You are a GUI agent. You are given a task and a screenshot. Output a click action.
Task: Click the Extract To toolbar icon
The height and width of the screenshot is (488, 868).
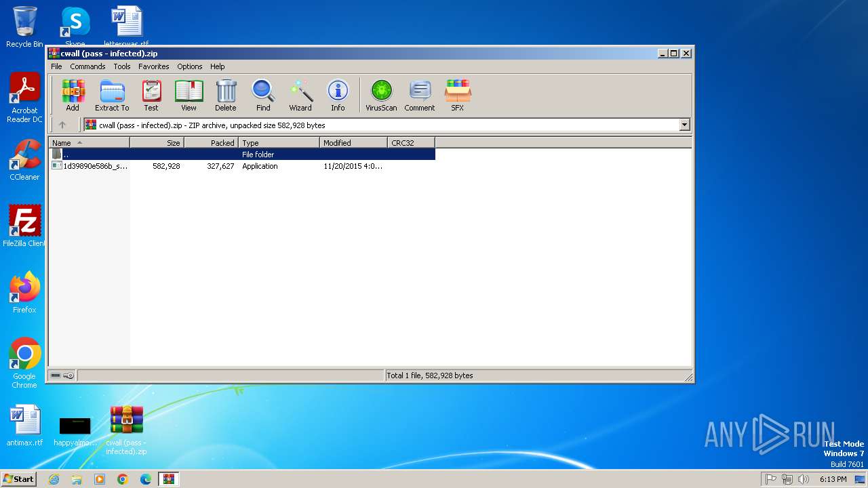(x=112, y=95)
